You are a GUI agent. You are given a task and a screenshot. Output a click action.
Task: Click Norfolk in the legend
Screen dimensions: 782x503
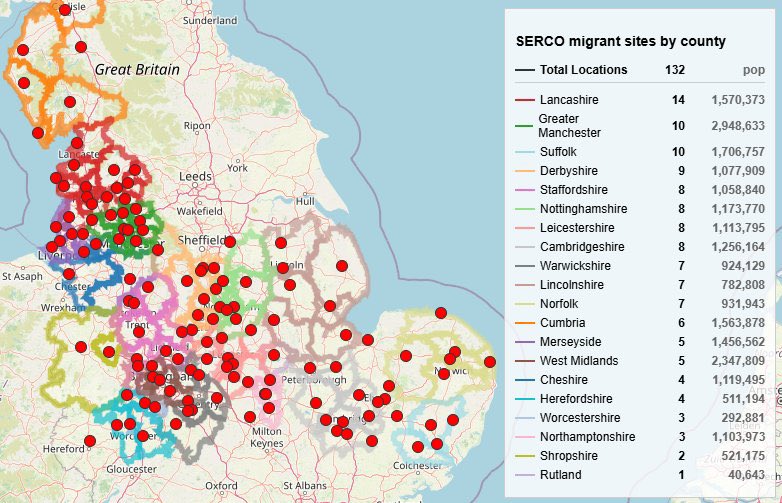pyautogui.click(x=640, y=304)
